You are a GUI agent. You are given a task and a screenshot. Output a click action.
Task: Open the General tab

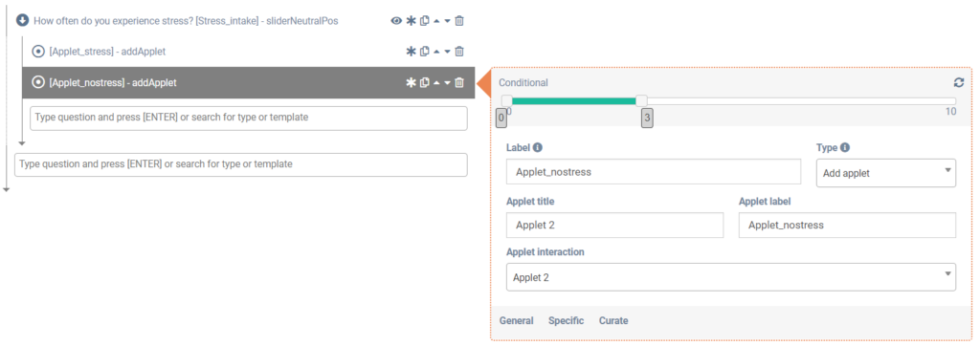(x=516, y=320)
